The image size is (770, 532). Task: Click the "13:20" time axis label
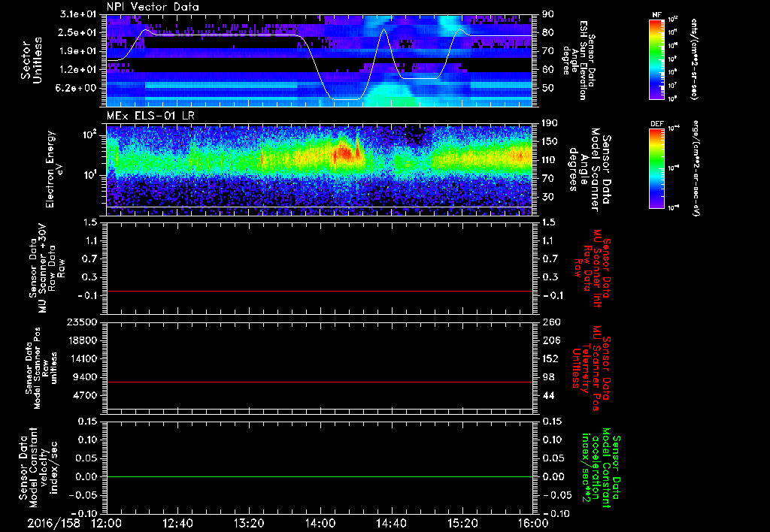tap(249, 523)
